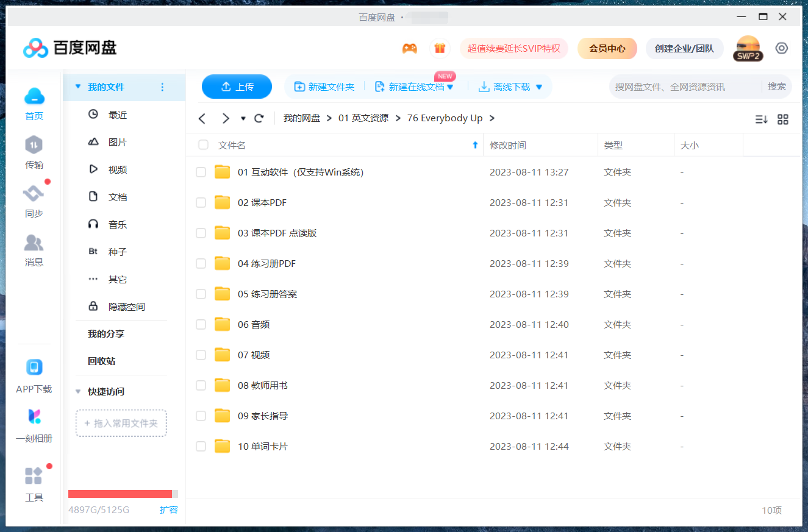The image size is (808, 532).
Task: Open the 同步 (Sync) panel in sidebar
Action: [x=34, y=201]
